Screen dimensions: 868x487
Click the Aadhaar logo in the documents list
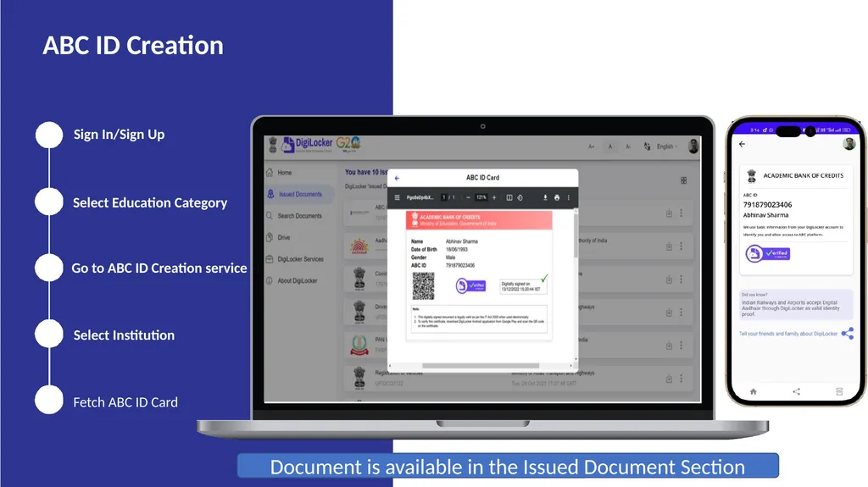[359, 246]
